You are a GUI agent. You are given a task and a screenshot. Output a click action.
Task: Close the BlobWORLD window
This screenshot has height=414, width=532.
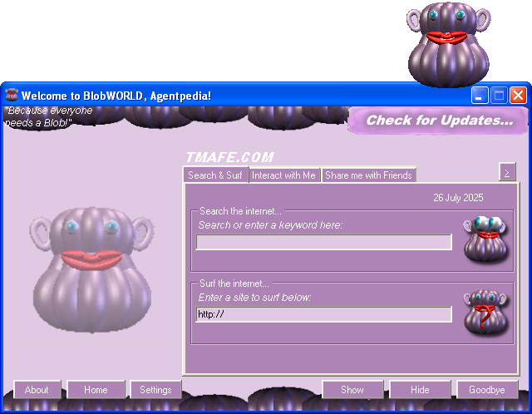519,96
